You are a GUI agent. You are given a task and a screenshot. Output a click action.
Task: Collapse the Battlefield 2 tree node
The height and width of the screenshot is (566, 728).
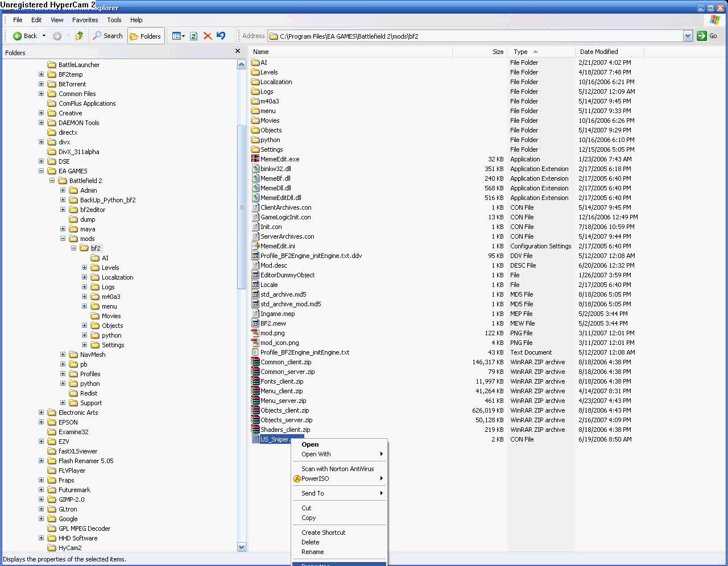52,181
